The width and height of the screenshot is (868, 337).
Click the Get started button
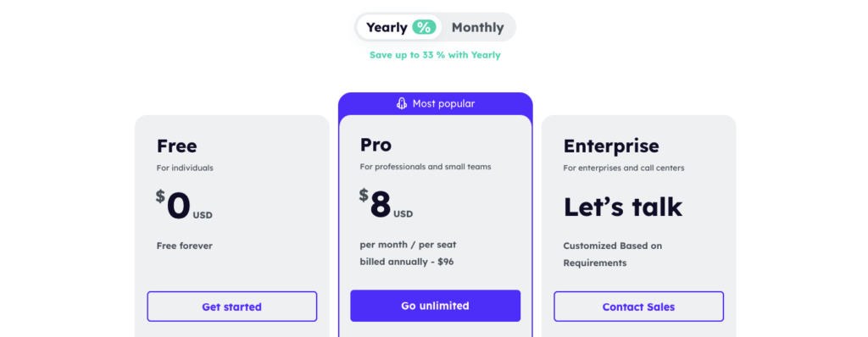(x=232, y=307)
